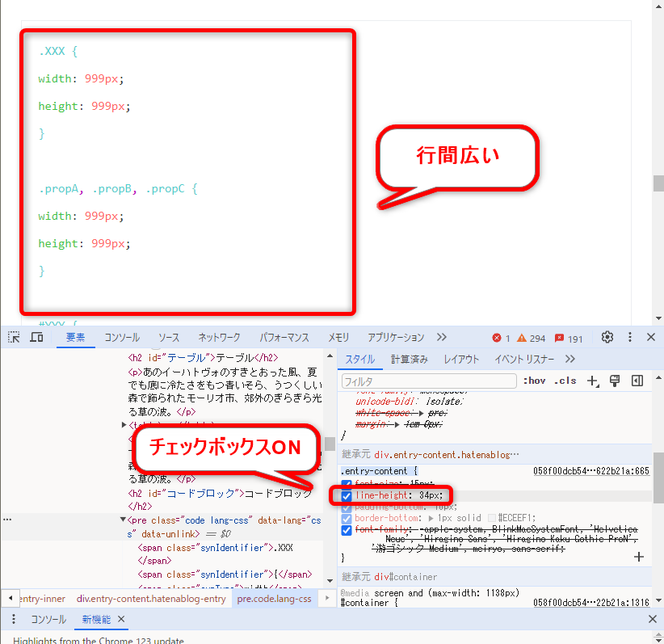
Task: Collapse the pre.code.lang-css DOM node
Action: click(x=123, y=520)
